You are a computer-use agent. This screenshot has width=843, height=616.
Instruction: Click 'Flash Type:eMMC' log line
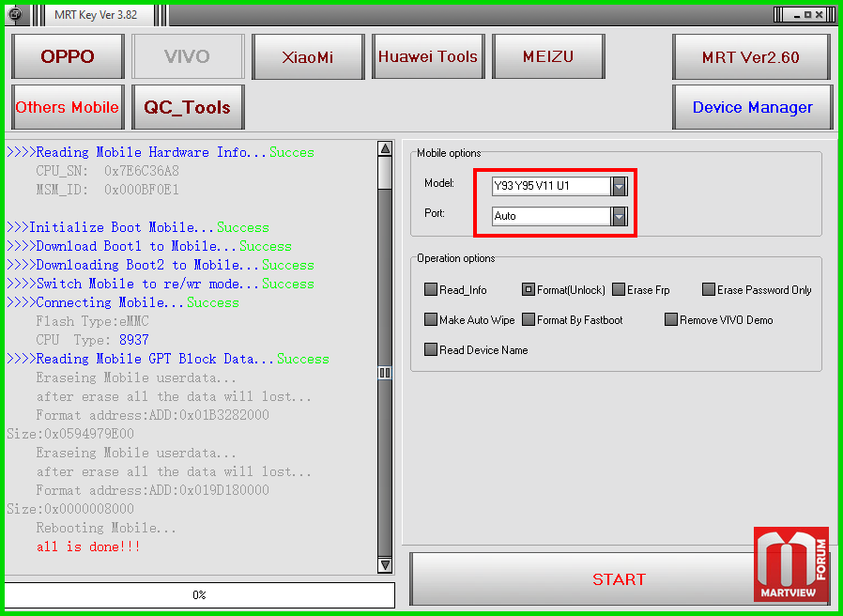pyautogui.click(x=93, y=322)
